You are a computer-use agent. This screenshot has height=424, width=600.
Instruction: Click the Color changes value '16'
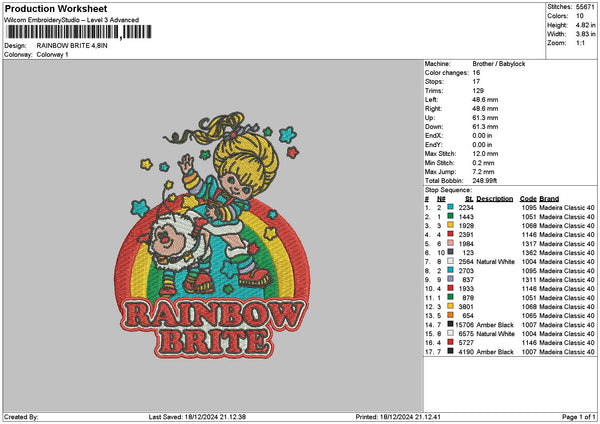[x=476, y=73]
